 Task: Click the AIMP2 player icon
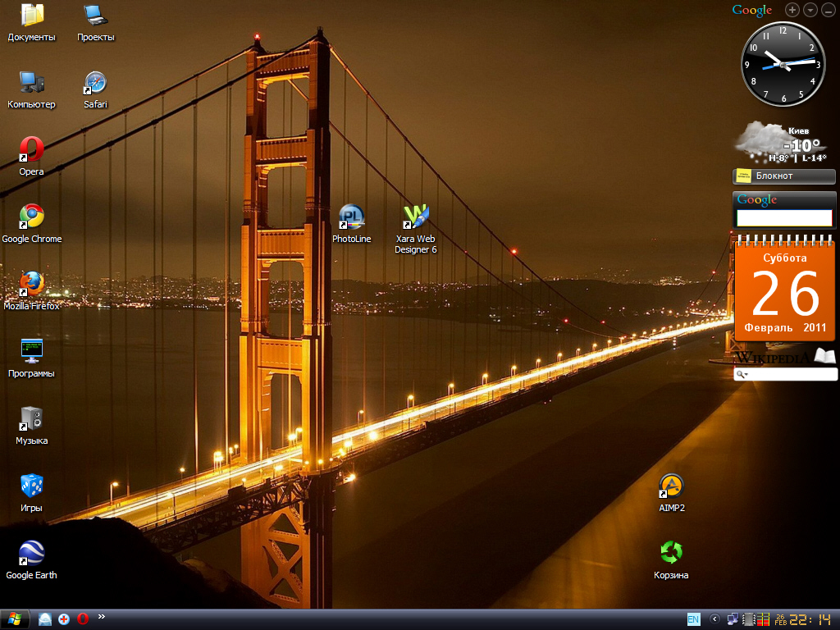click(x=671, y=486)
